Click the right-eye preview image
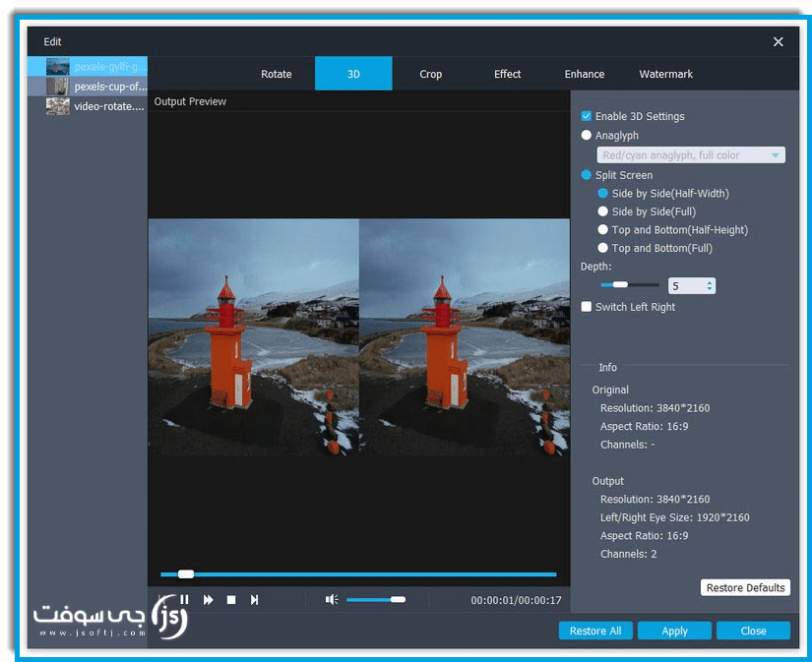Image resolution: width=812 pixels, height=662 pixels. [x=465, y=337]
